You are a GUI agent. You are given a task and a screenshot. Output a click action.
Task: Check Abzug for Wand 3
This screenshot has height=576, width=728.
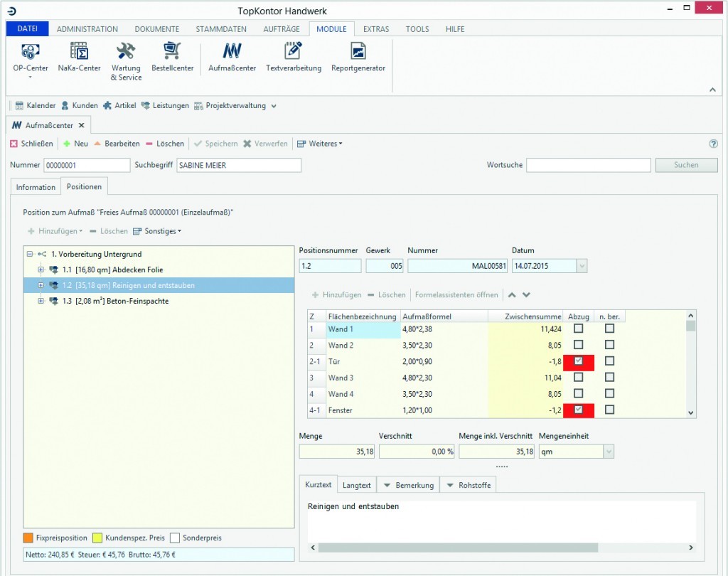[x=579, y=378]
